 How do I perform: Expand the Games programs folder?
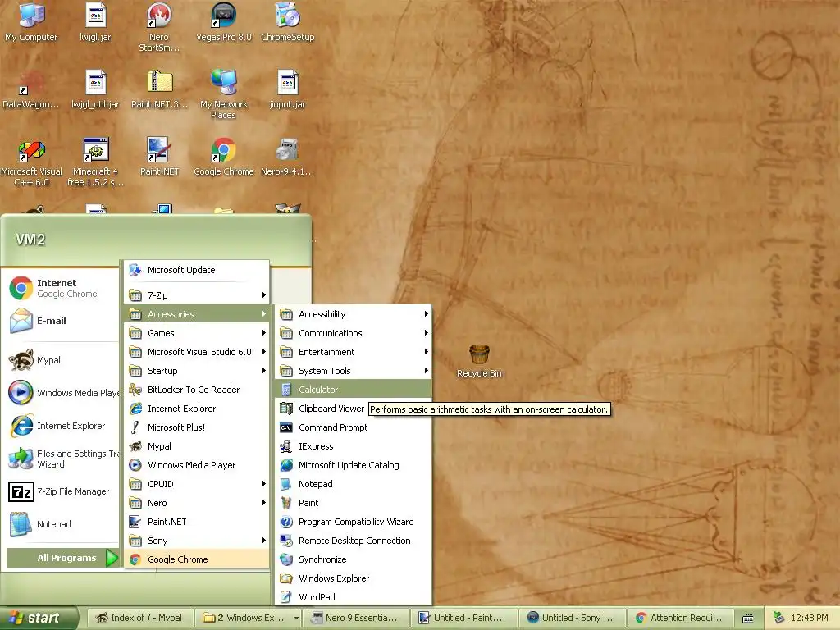[197, 333]
